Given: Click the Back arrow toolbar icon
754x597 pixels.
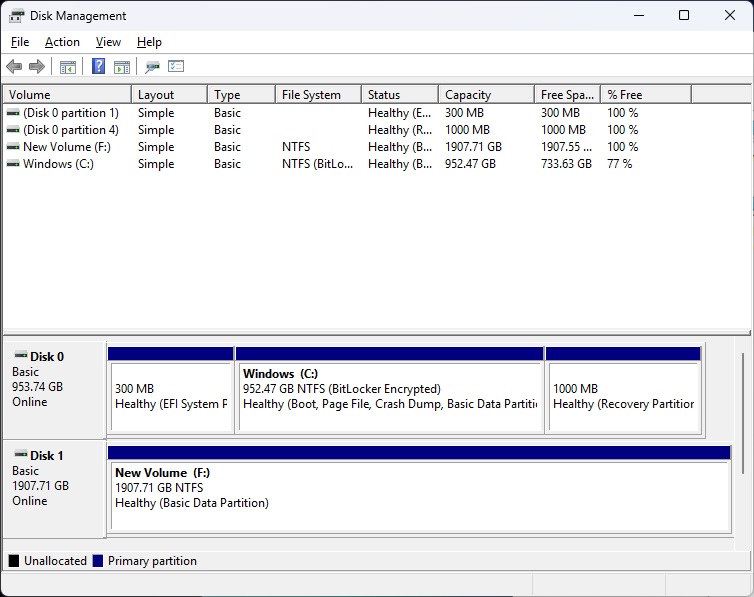Looking at the screenshot, I should click(14, 67).
